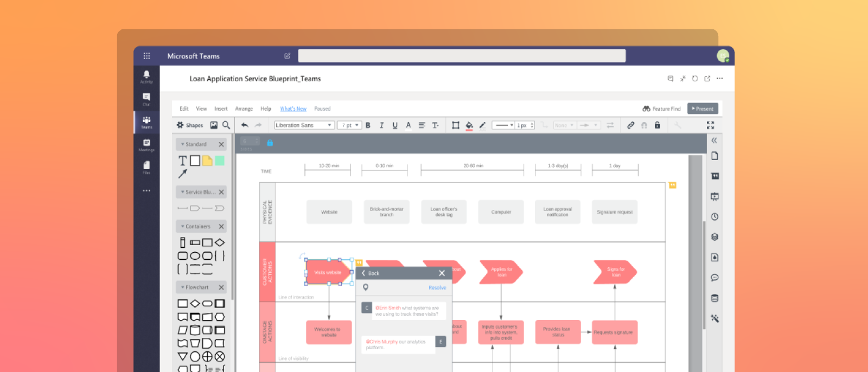Open Activity in Teams sidebar
The width and height of the screenshot is (868, 372).
146,76
